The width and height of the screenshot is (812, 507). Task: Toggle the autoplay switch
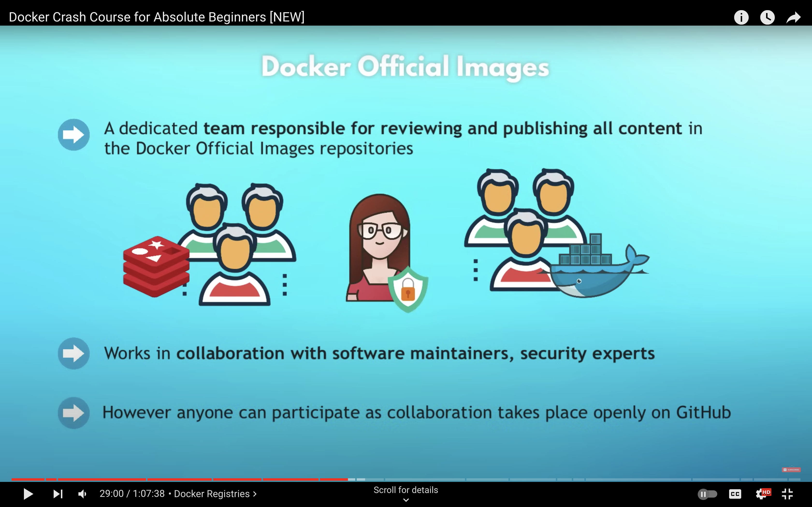[707, 493]
